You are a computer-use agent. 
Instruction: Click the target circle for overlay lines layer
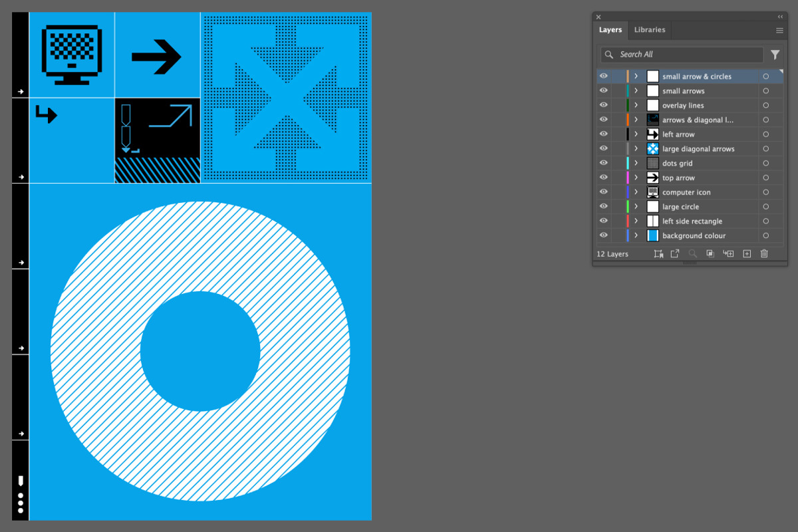pyautogui.click(x=766, y=106)
